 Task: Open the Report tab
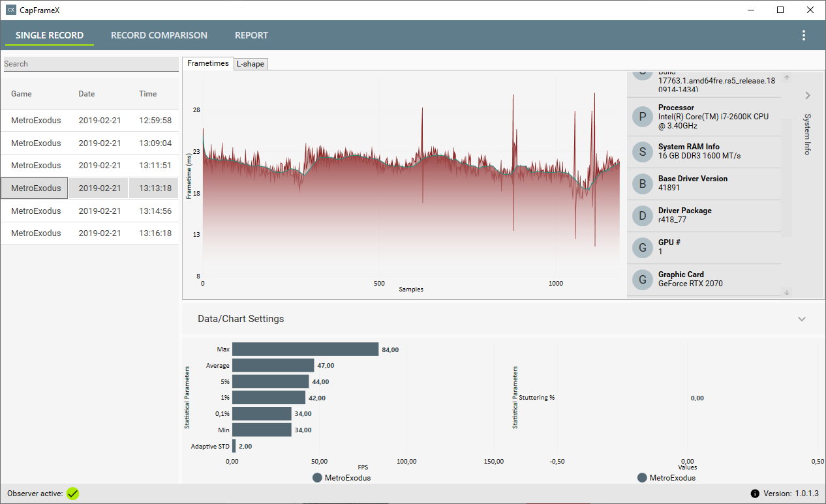click(x=251, y=35)
